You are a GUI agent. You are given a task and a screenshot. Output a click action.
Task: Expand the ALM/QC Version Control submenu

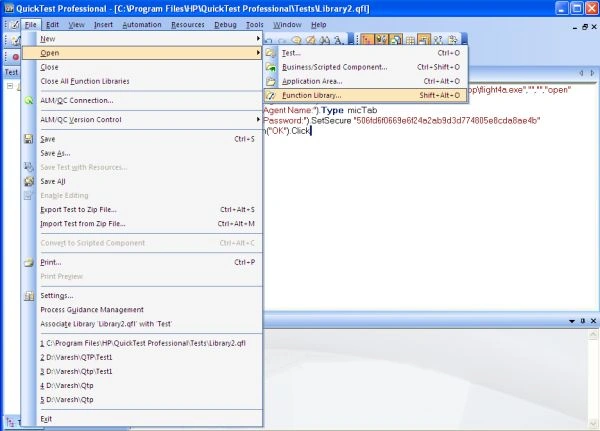(x=142, y=120)
